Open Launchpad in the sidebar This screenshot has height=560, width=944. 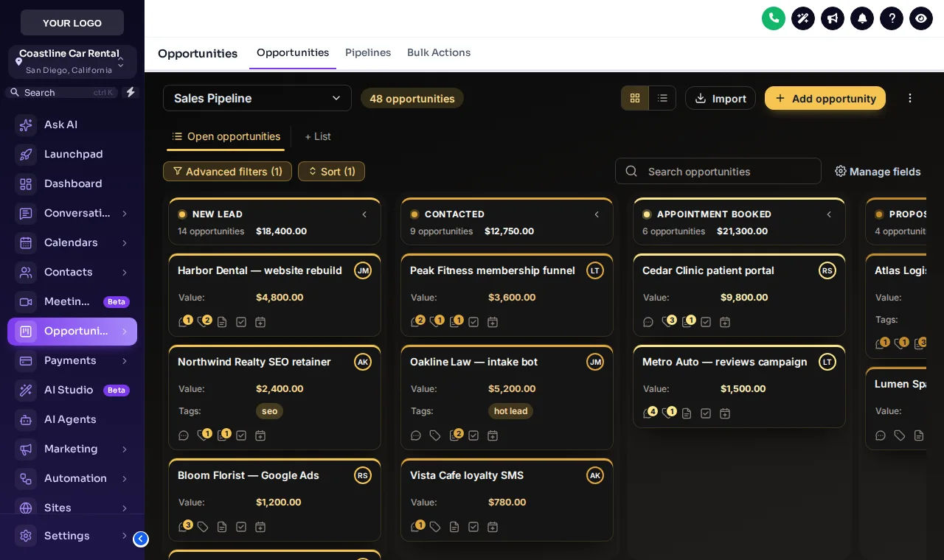click(72, 154)
